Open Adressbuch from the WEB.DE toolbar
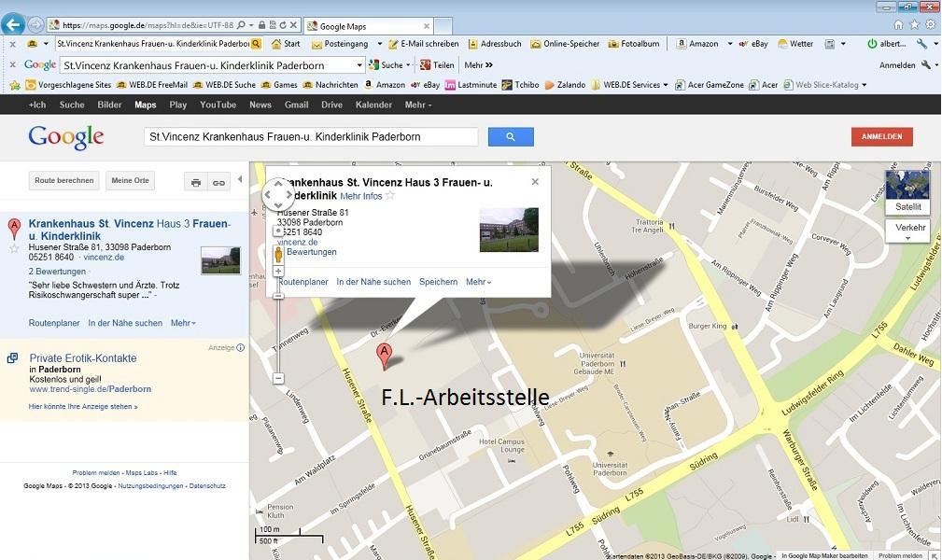The image size is (942, 560). (495, 44)
